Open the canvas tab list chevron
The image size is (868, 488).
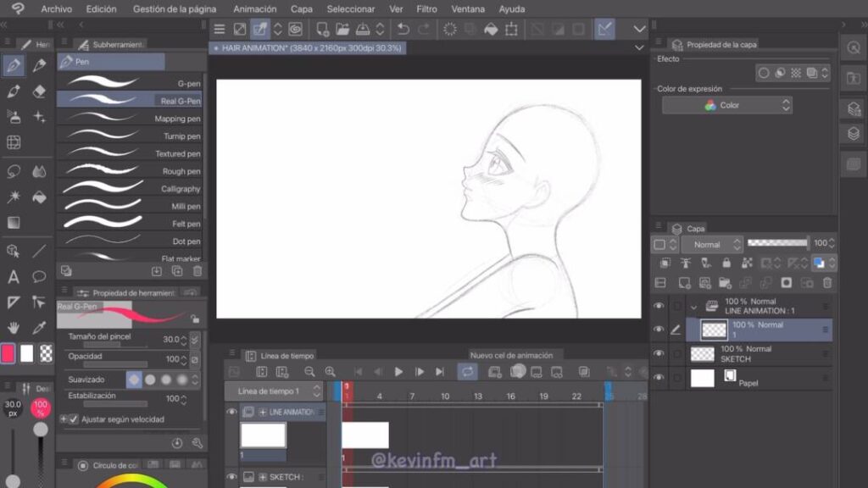639,48
